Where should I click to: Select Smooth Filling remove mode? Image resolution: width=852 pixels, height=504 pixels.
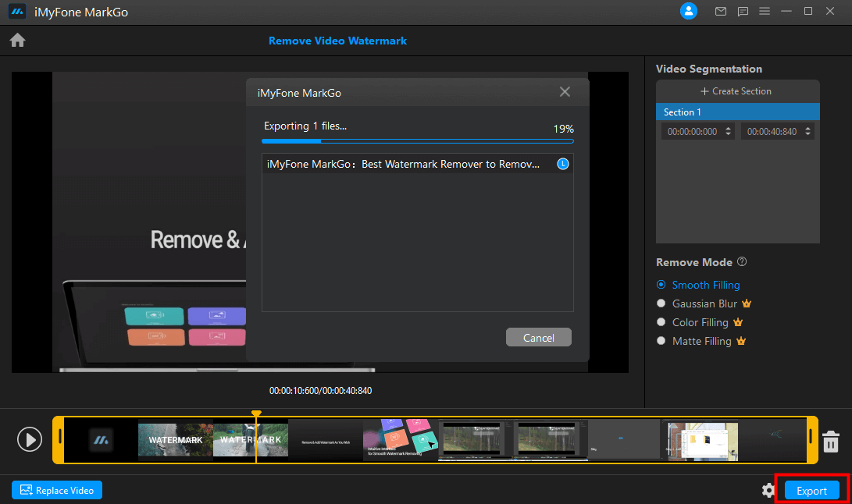661,285
